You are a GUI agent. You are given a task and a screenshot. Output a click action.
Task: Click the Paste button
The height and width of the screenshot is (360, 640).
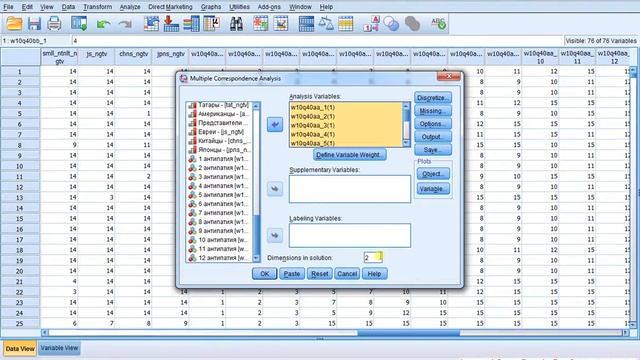292,274
